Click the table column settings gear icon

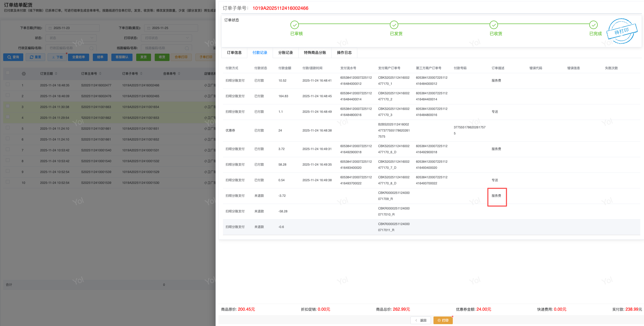point(24,74)
